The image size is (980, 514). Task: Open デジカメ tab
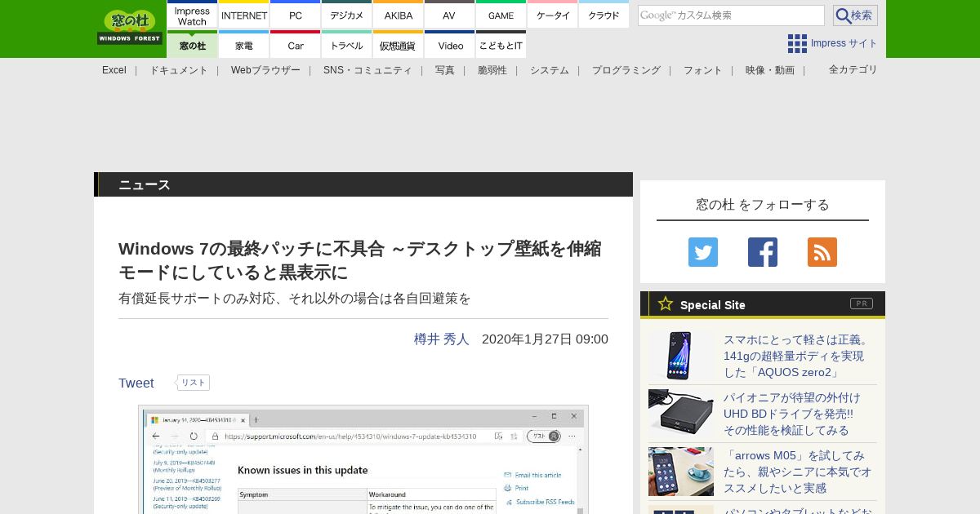tap(347, 16)
